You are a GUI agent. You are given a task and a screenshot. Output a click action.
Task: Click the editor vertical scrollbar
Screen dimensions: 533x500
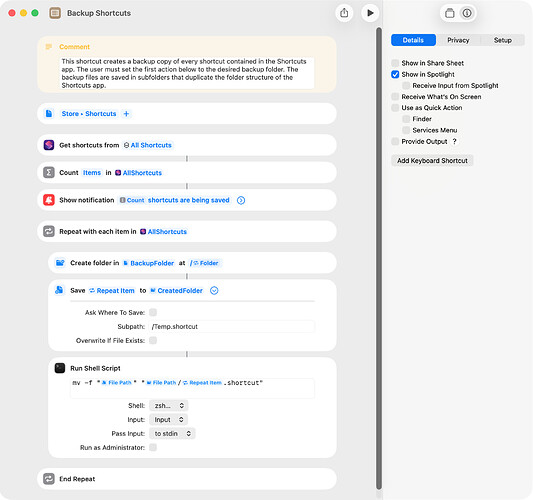point(379,258)
